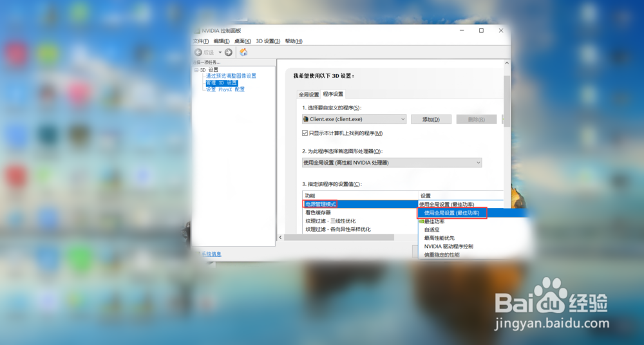Choose 偏重稳定的性能 option
Viewport: 644px width, 345px height.
point(442,255)
